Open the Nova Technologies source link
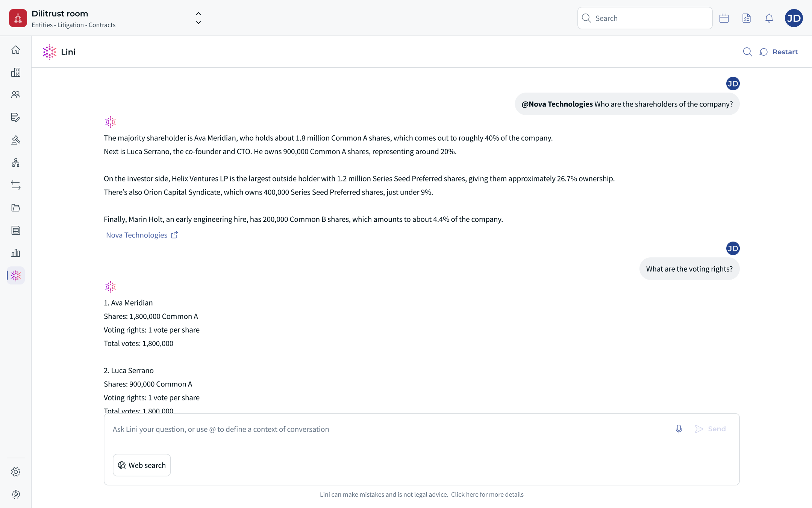This screenshot has width=812, height=508. (142, 235)
